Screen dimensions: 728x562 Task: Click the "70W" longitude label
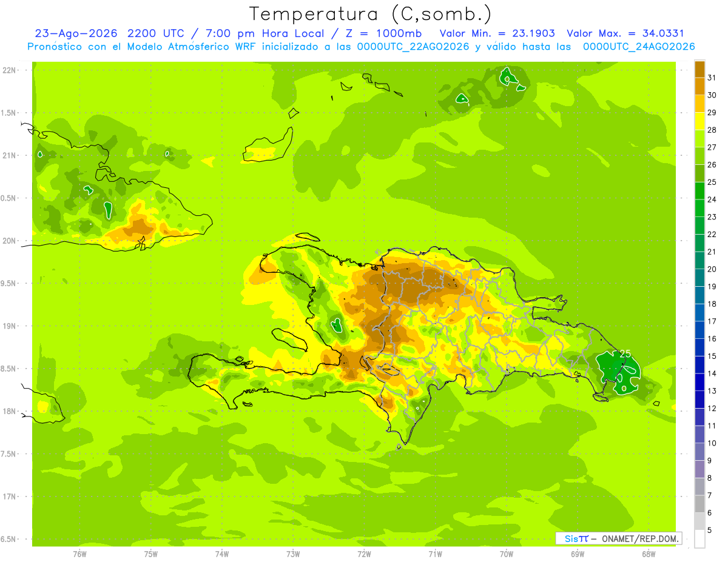(x=507, y=554)
